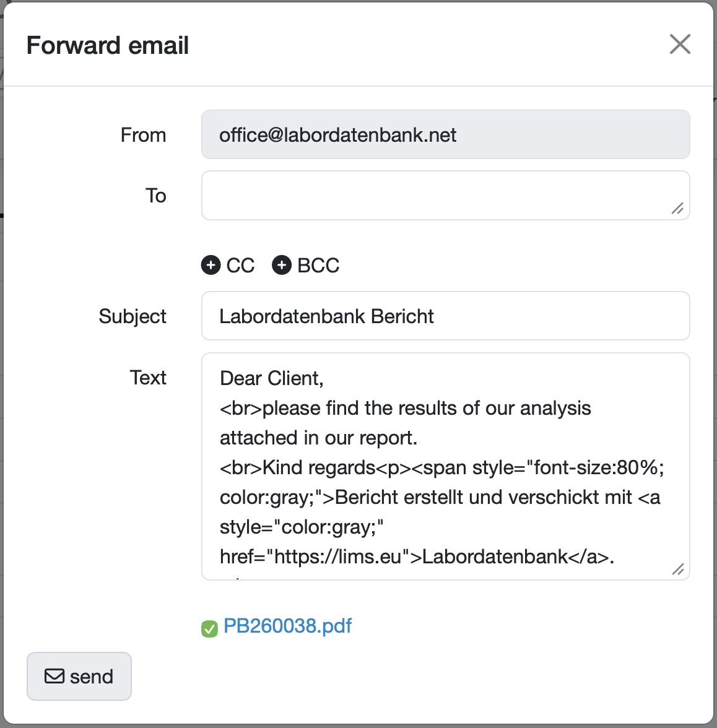The width and height of the screenshot is (717, 728).
Task: Expand the BCC field via BCC label
Action: point(318,265)
